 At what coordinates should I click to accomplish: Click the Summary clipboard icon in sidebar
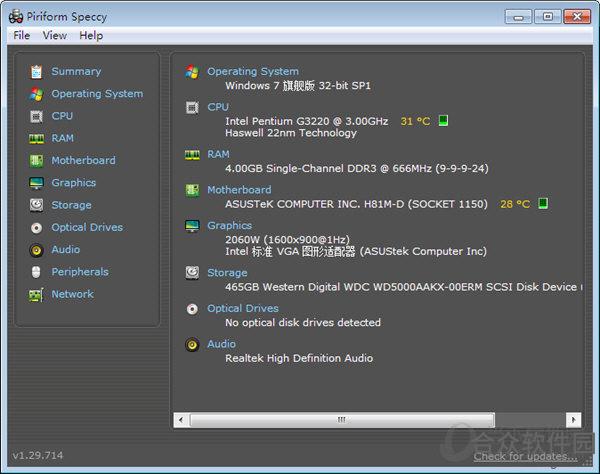[36, 72]
